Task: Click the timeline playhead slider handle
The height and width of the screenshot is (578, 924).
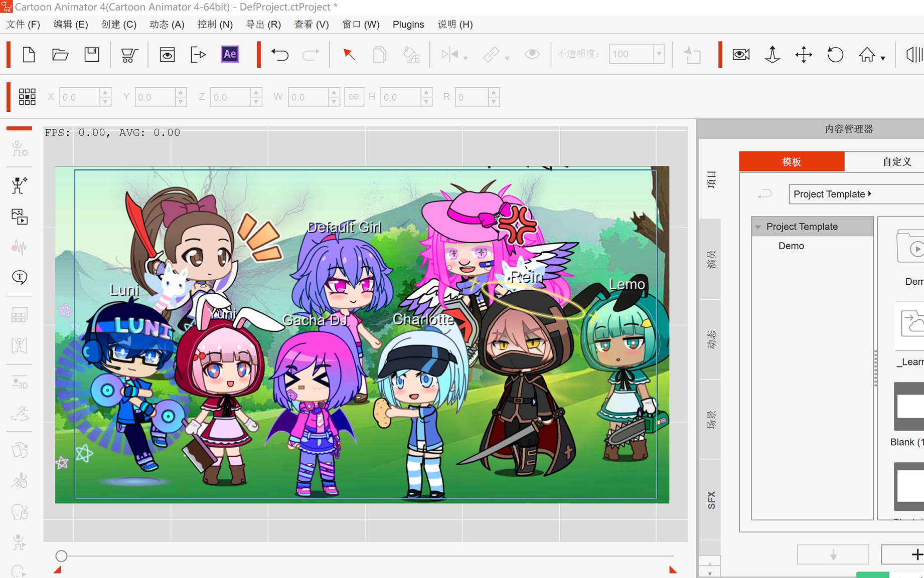Action: [x=61, y=555]
